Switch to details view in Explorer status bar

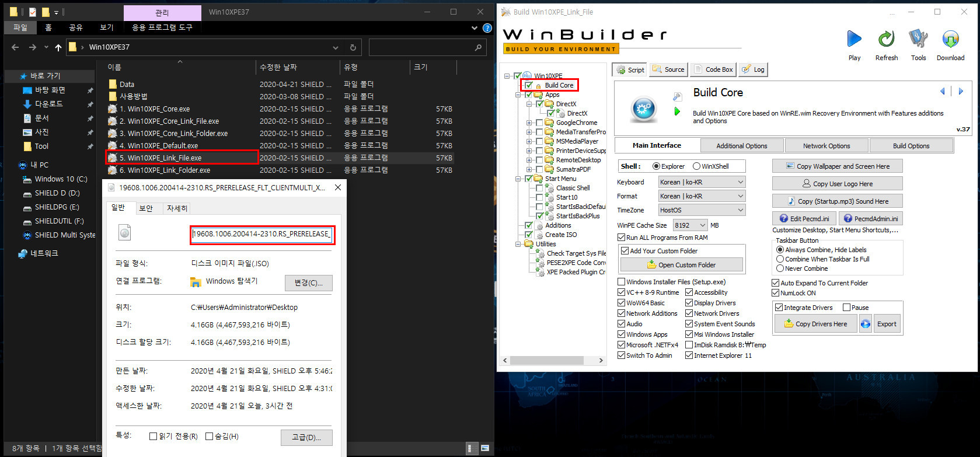tap(470, 448)
